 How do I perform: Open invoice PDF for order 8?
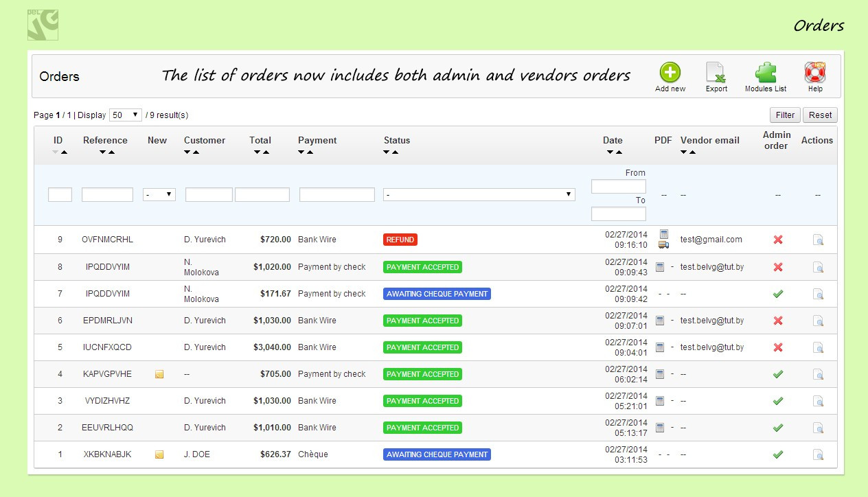(660, 267)
